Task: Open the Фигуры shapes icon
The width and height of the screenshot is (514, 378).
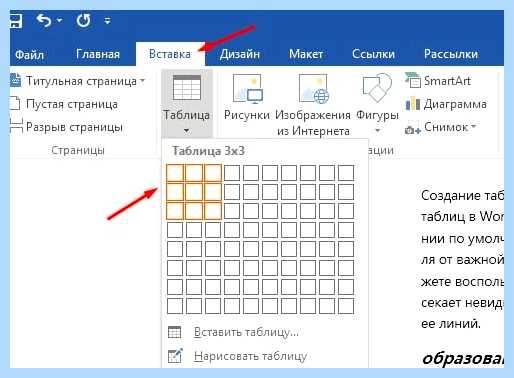Action: (377, 88)
